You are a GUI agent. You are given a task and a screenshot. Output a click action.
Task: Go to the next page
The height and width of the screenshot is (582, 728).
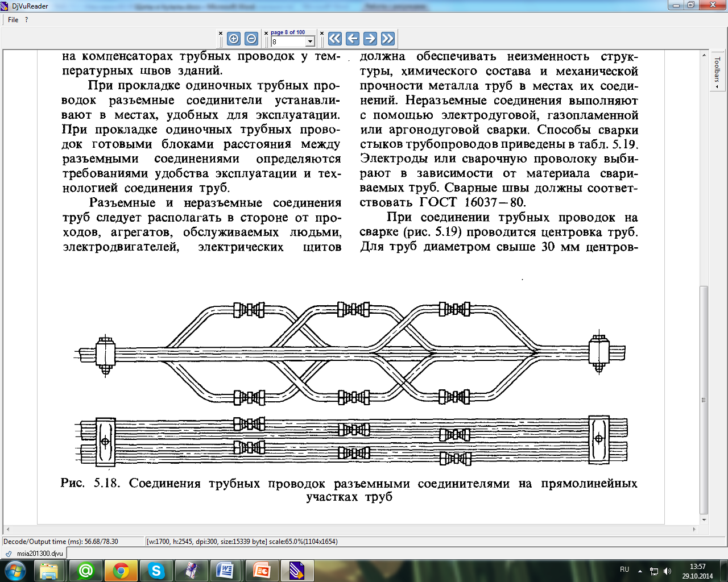(x=370, y=39)
